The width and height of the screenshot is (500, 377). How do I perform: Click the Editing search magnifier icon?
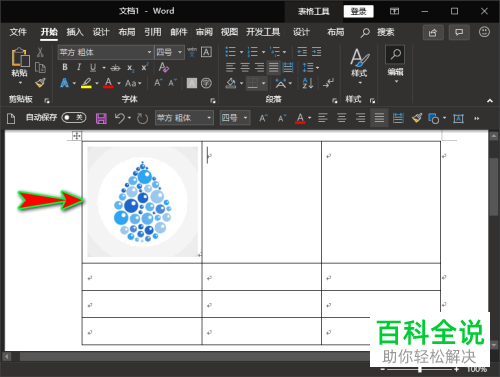tap(395, 54)
